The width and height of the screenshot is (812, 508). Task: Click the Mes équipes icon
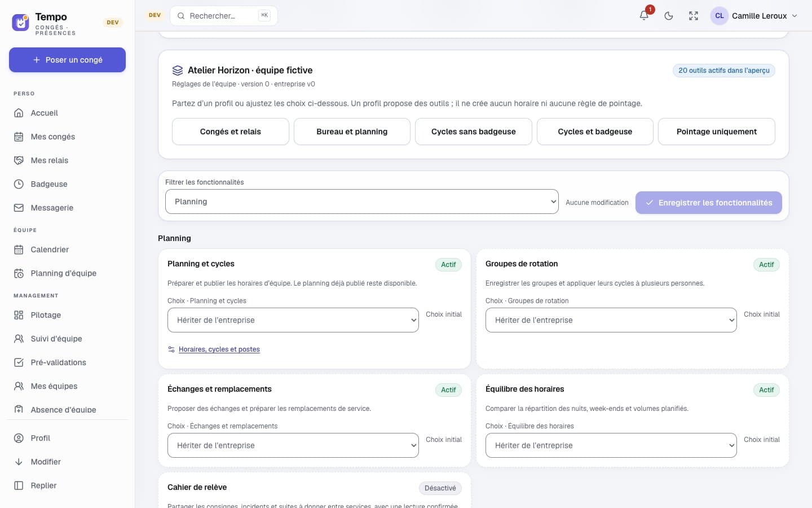tap(19, 386)
